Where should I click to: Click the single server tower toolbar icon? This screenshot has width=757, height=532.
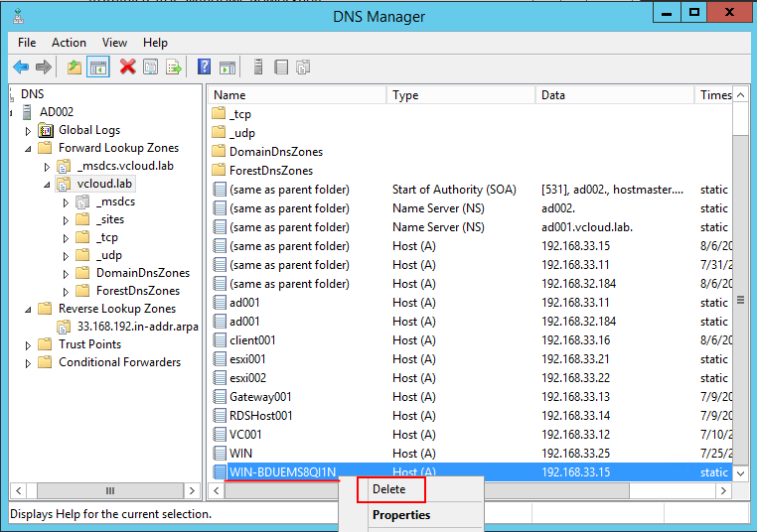pos(258,67)
